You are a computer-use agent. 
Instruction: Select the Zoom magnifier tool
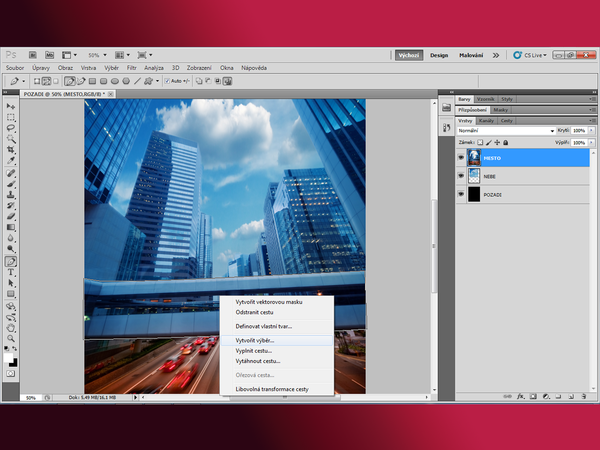(x=11, y=339)
